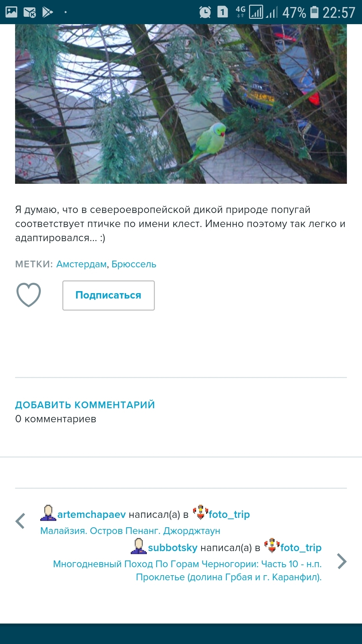Open artemchapaev user profile
Screen dimensions: 362x644
tap(92, 515)
